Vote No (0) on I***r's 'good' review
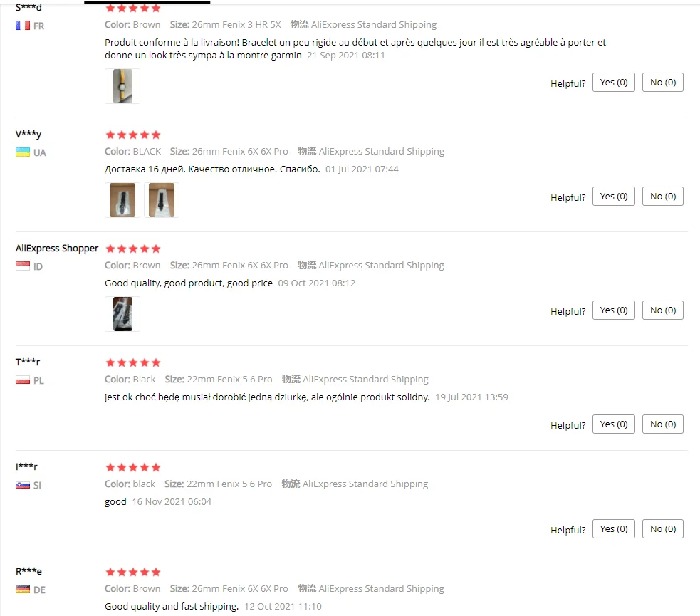Image resolution: width=700 pixels, height=616 pixels. click(x=662, y=529)
